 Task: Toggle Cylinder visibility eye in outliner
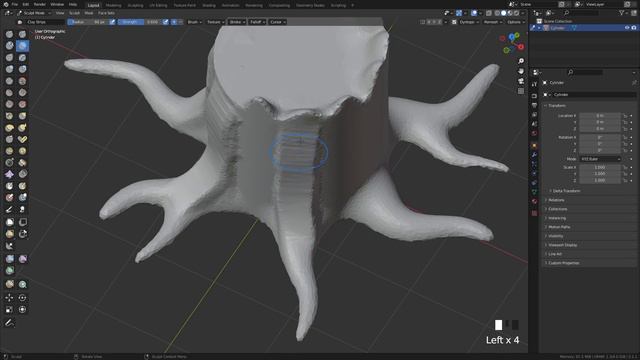[627, 28]
